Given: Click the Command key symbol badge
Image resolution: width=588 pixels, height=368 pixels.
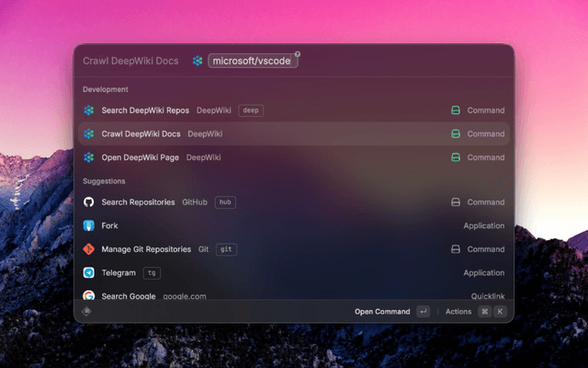Looking at the screenshot, I should tap(485, 312).
